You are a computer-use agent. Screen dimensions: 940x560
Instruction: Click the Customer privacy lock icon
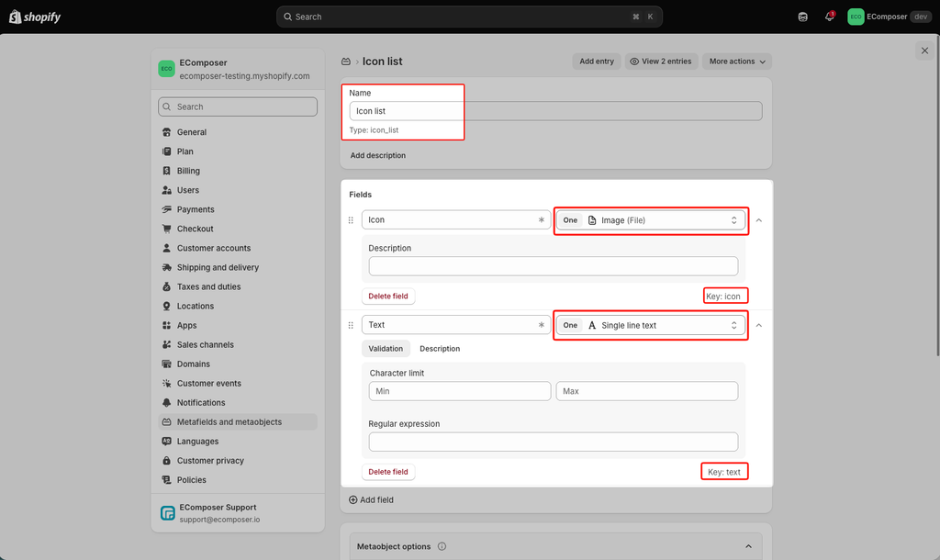(x=167, y=461)
